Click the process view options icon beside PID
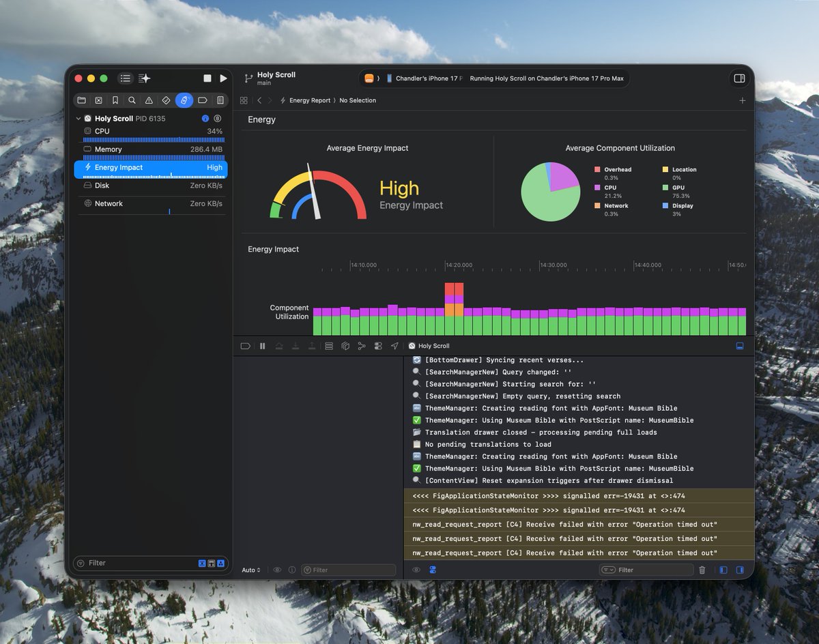The height and width of the screenshot is (644, 819). click(x=218, y=119)
